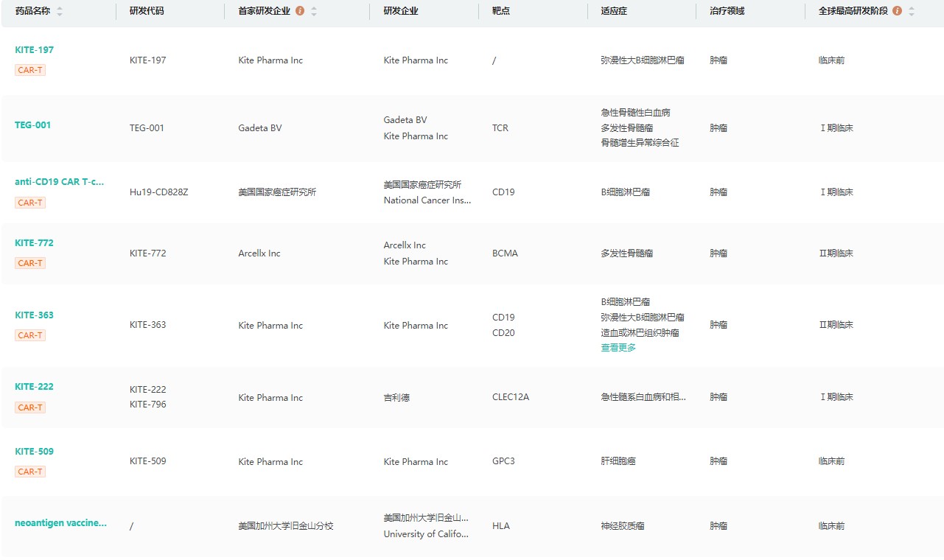Viewport: 944px width, 560px height.
Task: Click B细胞淋巴瘤 in the anti-CD19 row
Action: point(626,192)
